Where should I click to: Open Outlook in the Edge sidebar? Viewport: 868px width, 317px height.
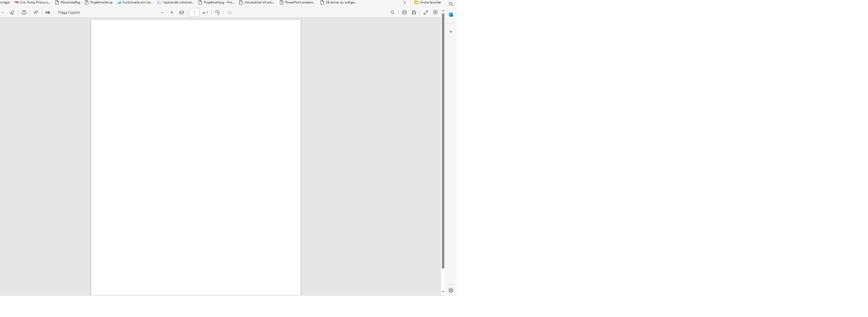pyautogui.click(x=451, y=15)
